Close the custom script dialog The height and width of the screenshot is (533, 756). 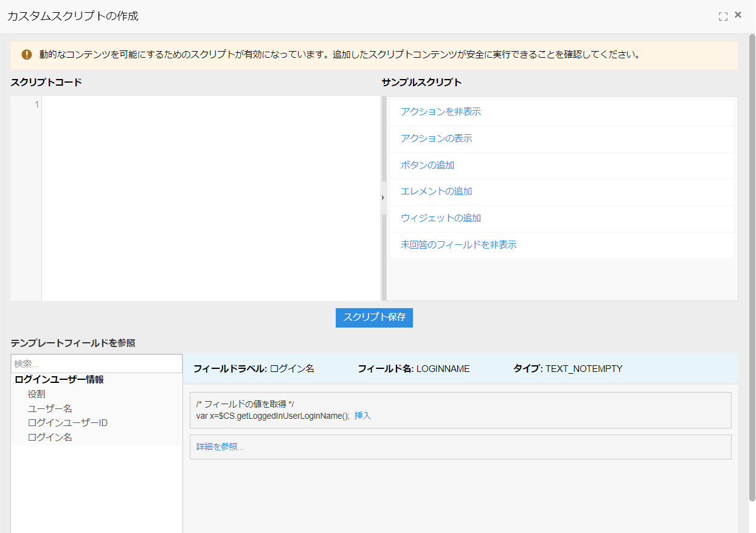click(x=738, y=15)
